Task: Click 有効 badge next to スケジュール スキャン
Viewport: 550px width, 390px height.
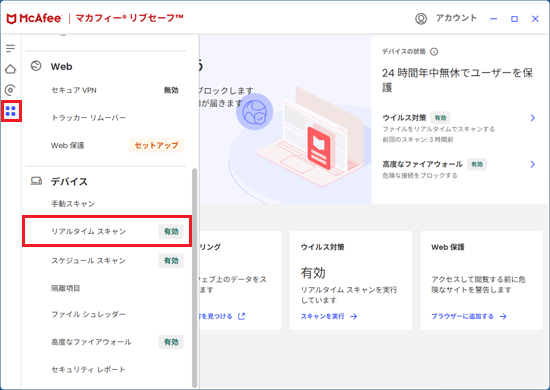Action: coord(171,261)
